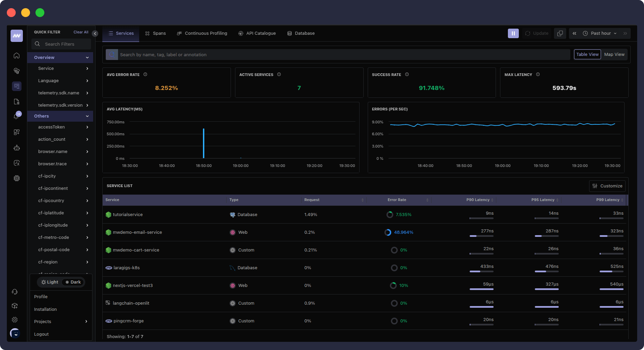Switch theme to Light mode
The image size is (644, 350).
click(x=49, y=282)
